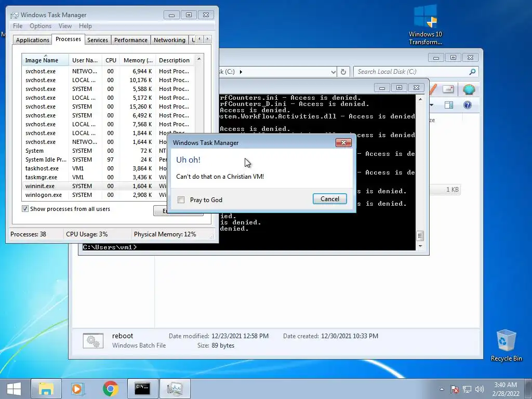
Task: Open the Action Center flag tray icon
Action: (x=455, y=389)
